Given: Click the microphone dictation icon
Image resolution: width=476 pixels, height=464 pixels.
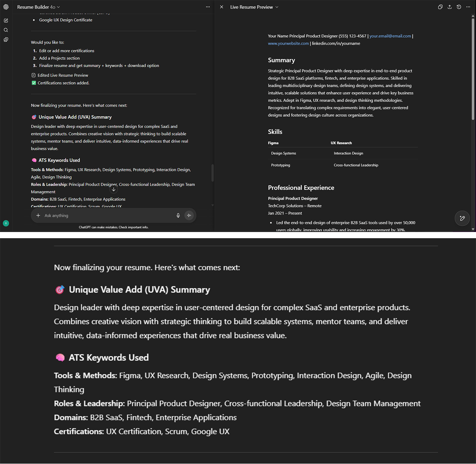Looking at the screenshot, I should 178,216.
